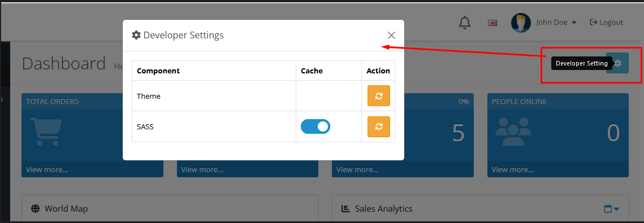Screen dimensions: 644x223
Task: Click the Logout link
Action: point(606,23)
